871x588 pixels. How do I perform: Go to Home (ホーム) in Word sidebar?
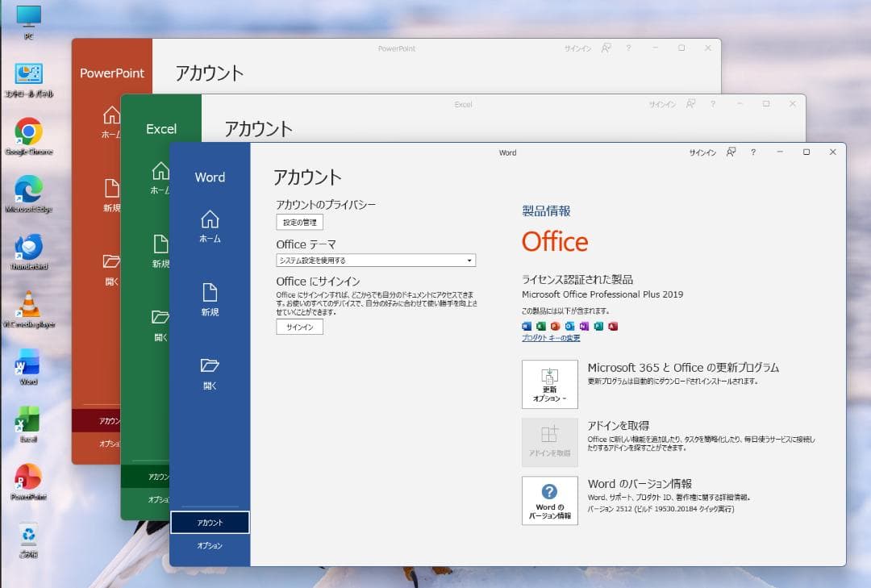click(x=210, y=226)
